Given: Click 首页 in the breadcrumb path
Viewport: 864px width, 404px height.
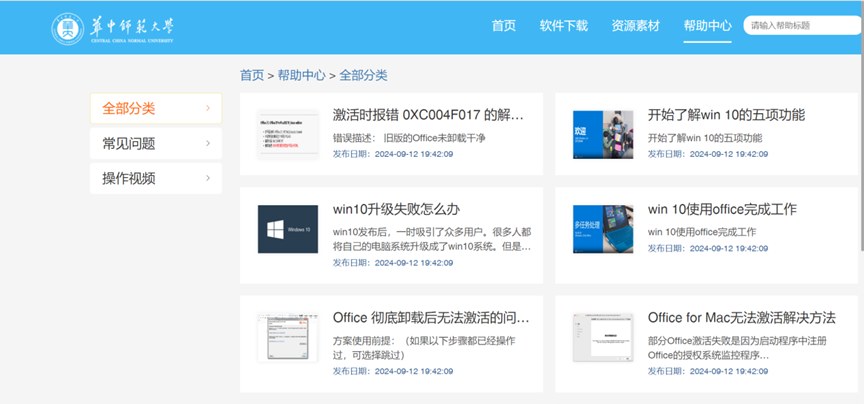Looking at the screenshot, I should tap(252, 75).
